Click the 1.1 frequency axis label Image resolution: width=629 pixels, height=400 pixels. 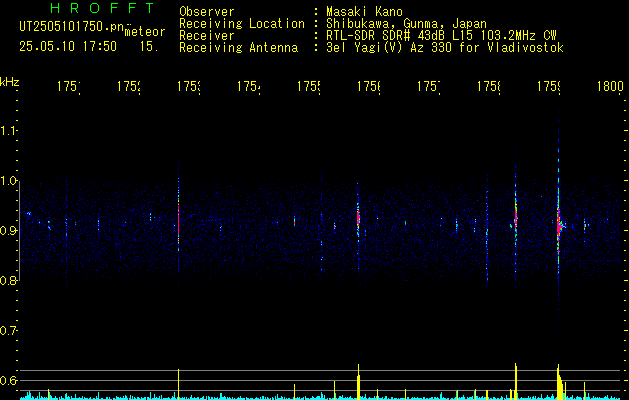pyautogui.click(x=8, y=131)
